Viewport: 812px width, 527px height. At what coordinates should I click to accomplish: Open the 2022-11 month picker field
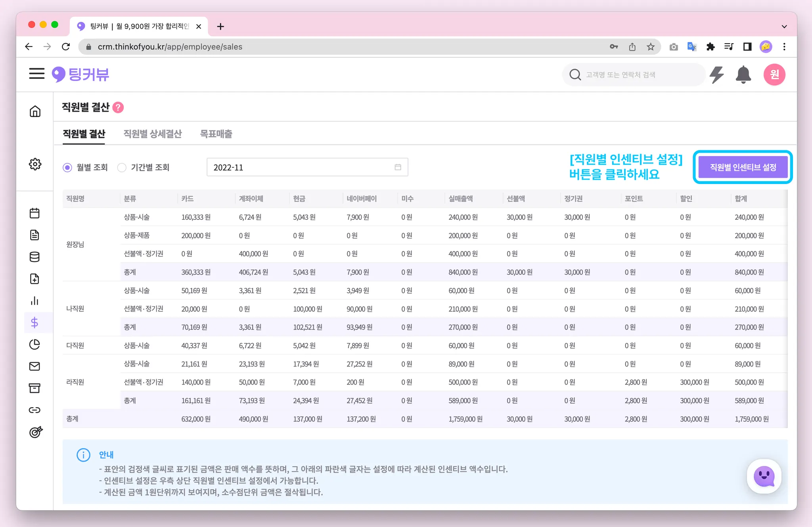coord(307,167)
